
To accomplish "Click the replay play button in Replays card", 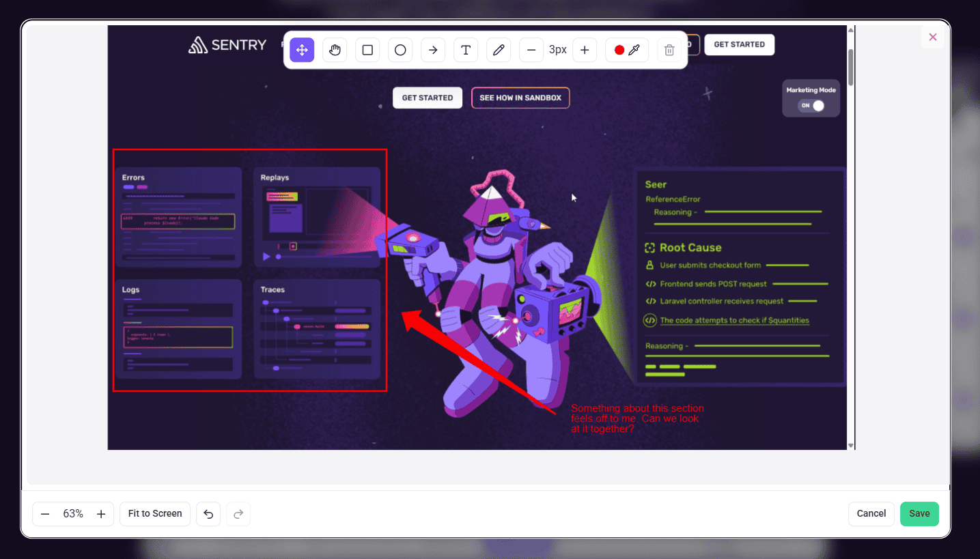I will (x=266, y=257).
